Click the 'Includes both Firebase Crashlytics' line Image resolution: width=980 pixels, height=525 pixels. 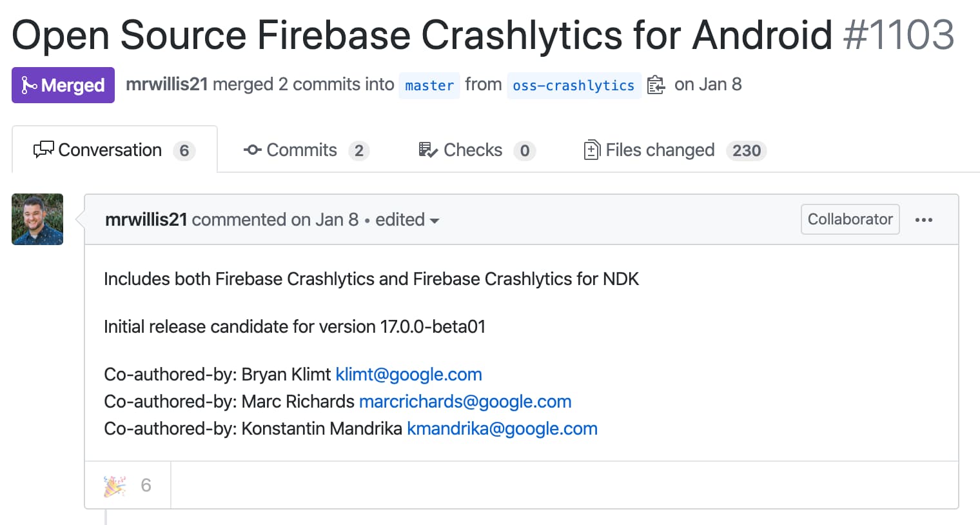coord(371,279)
